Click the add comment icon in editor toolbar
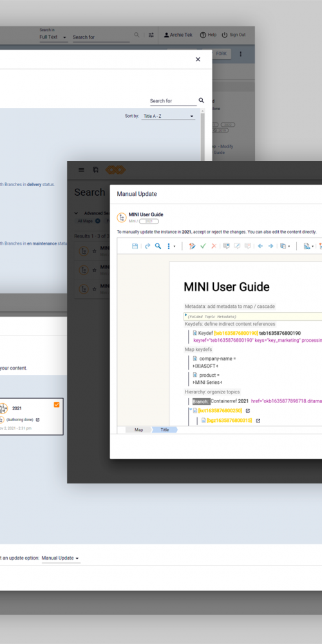Image resolution: width=322 pixels, height=644 pixels. point(226,246)
